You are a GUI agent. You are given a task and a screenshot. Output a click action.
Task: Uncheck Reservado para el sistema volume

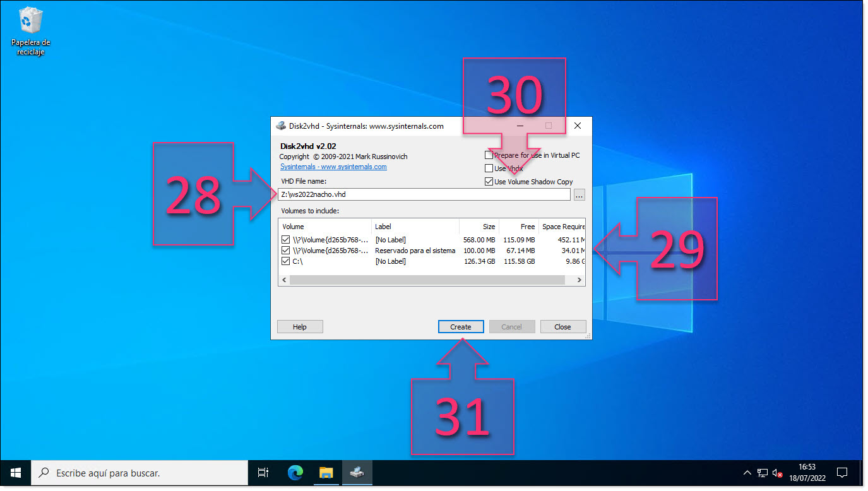pyautogui.click(x=286, y=251)
